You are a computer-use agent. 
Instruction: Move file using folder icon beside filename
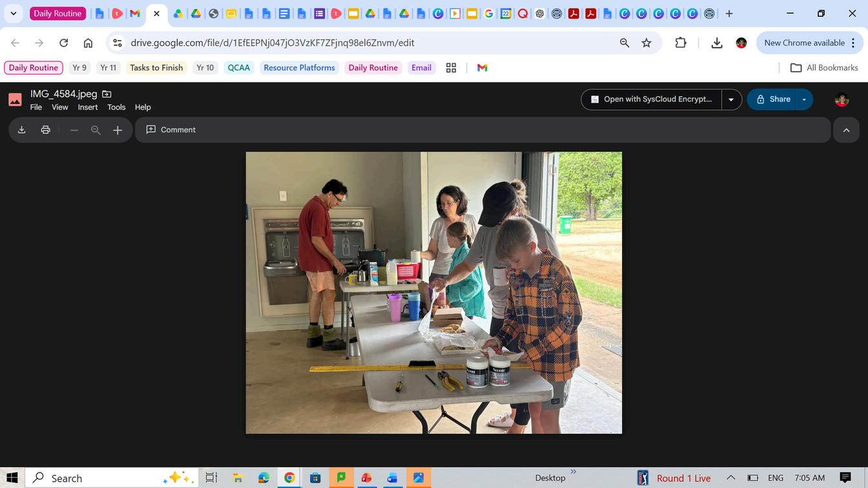point(107,94)
